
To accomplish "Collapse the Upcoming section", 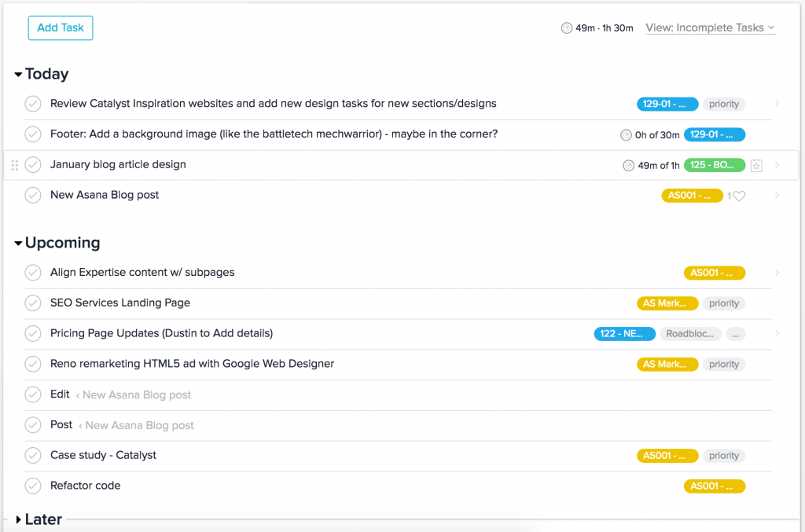I will (17, 243).
